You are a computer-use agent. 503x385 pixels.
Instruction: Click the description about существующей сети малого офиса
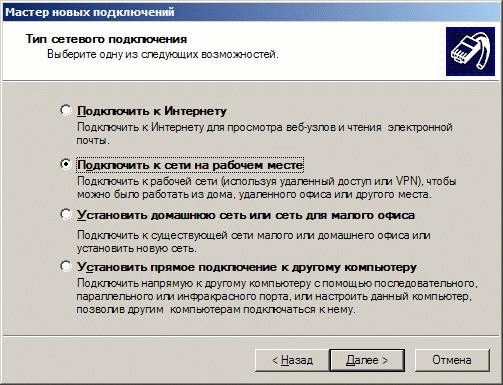(x=254, y=242)
